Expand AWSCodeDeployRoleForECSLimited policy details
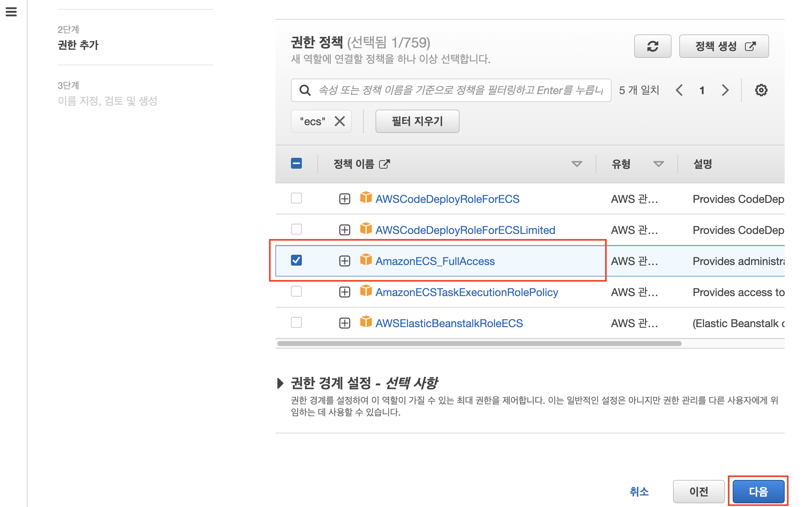The width and height of the screenshot is (812, 507). coord(344,230)
